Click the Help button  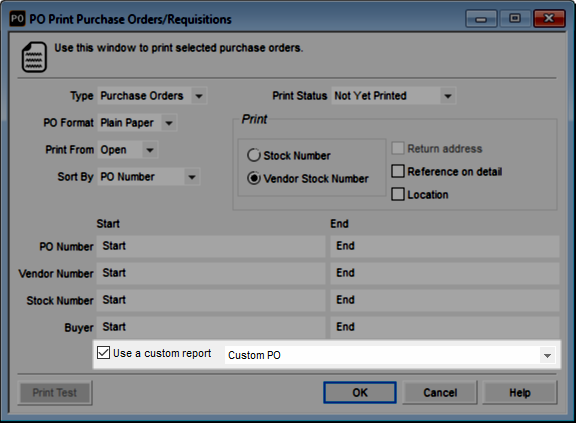(520, 393)
